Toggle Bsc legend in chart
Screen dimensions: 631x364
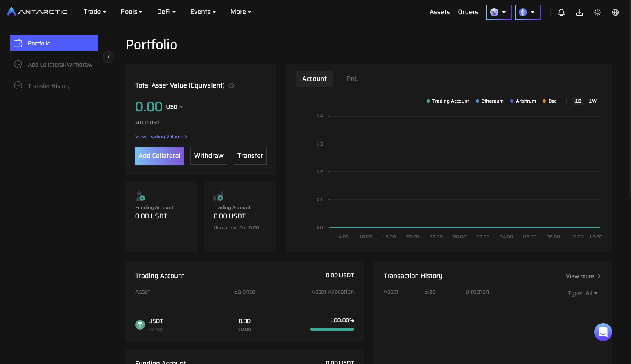(550, 101)
